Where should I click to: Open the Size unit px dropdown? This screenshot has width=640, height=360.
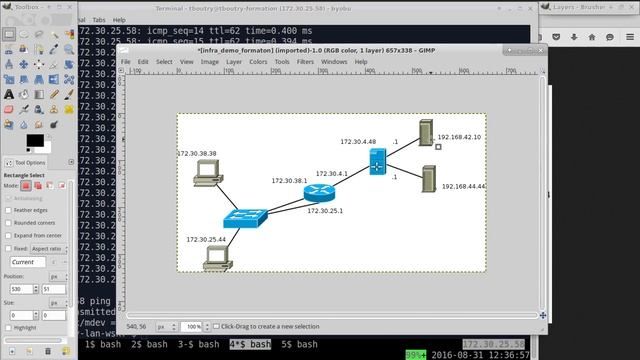58,303
